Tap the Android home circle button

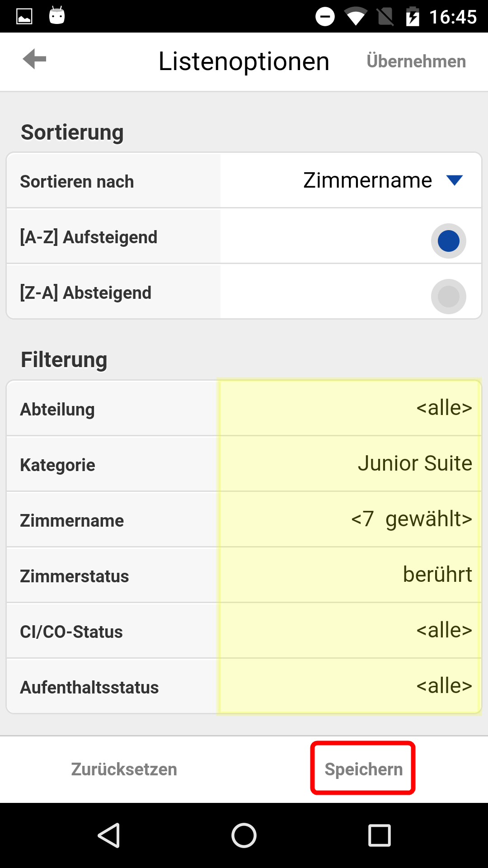[244, 835]
